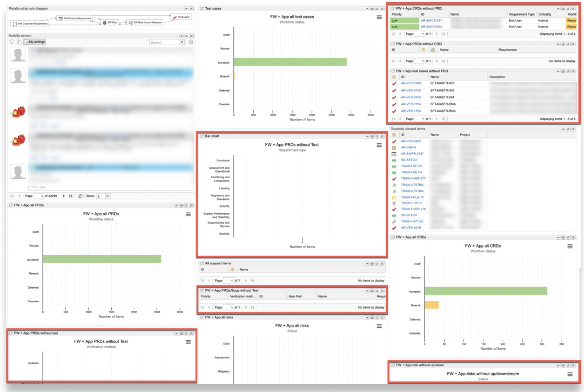
Task: Open the chart options for FW + App all risks
Action: click(379, 326)
